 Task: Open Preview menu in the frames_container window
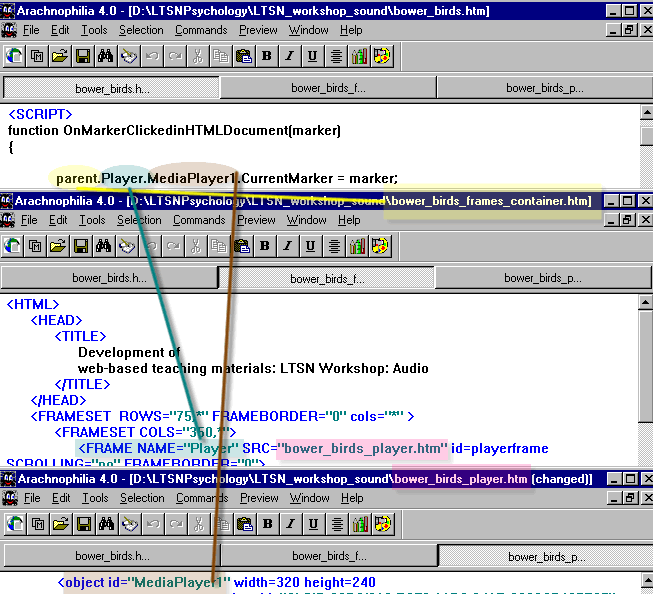coord(257,220)
